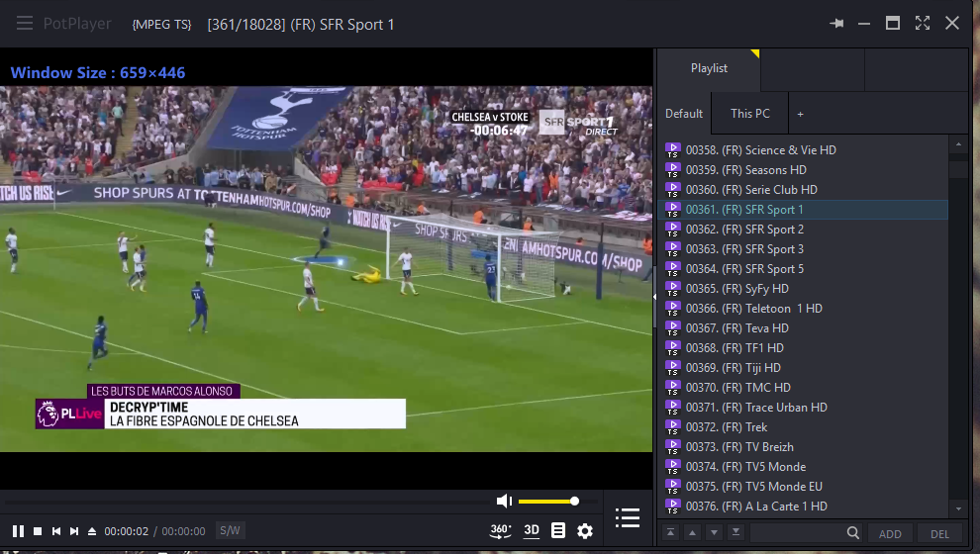980x554 pixels.
Task: Click the TS icon beside SFR Sport 2
Action: (x=672, y=230)
